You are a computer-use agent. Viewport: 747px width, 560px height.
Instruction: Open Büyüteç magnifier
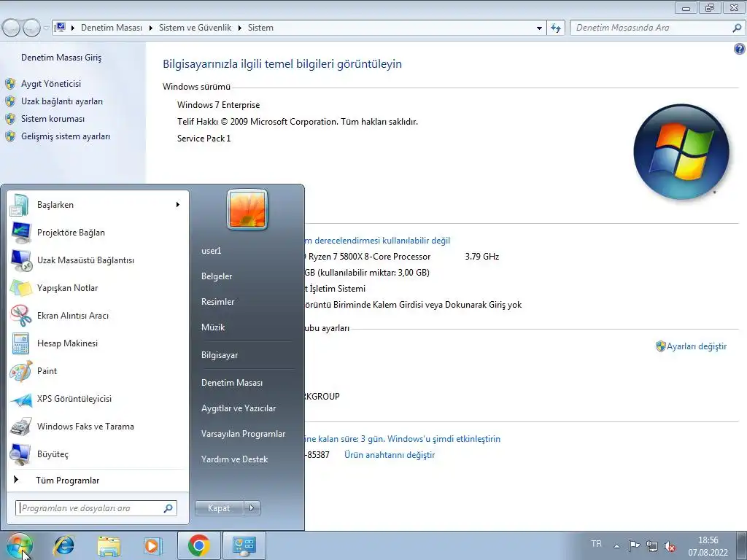click(97, 454)
